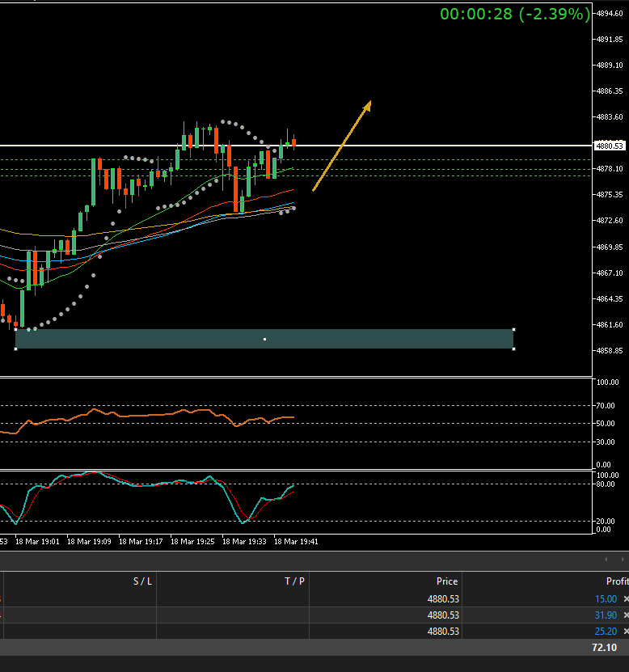The image size is (629, 672).
Task: Click the total profit value 72.10
Action: (x=603, y=648)
